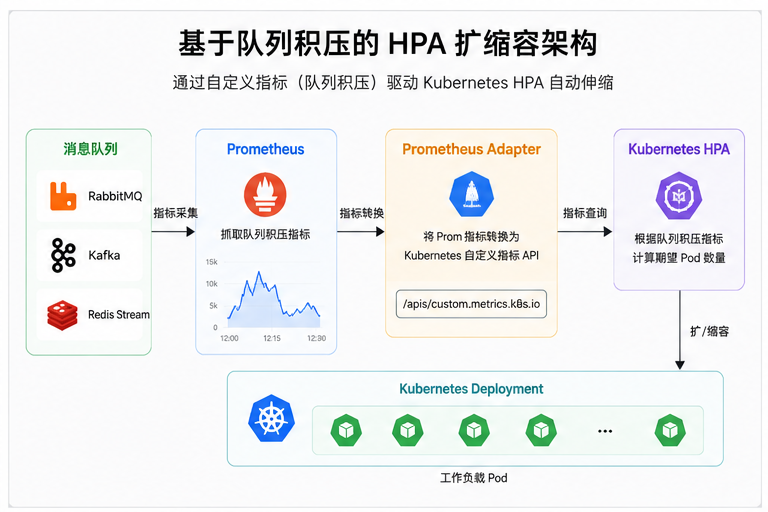Click the 12:30 chart time label
768x512 pixels.
[x=316, y=338]
